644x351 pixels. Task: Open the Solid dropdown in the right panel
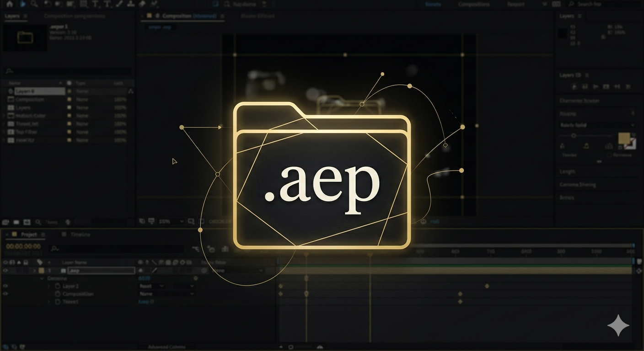click(x=597, y=125)
